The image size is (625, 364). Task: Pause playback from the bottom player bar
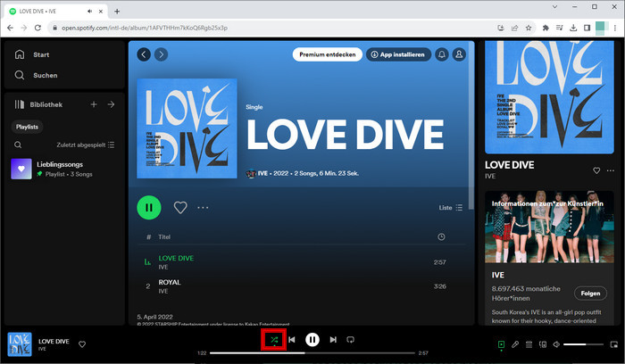pos(312,340)
